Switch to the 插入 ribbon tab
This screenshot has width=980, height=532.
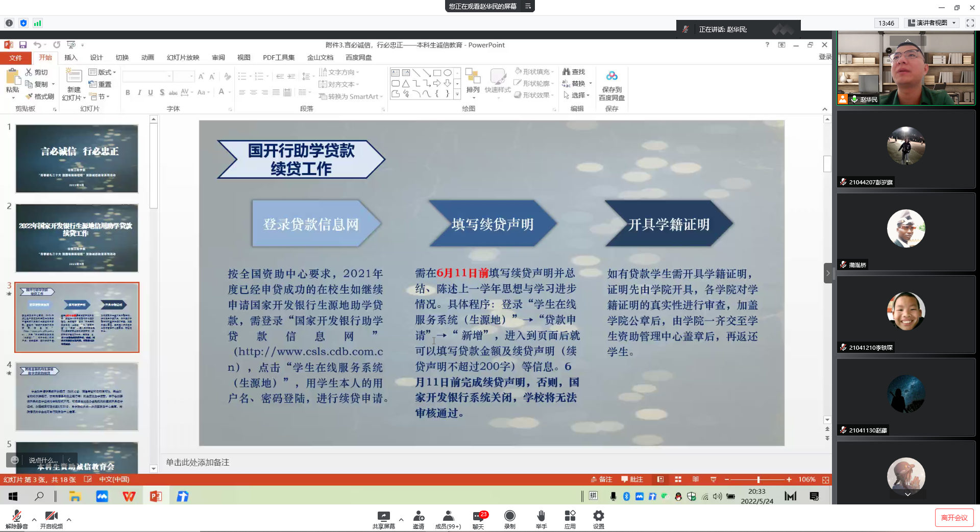[71, 58]
